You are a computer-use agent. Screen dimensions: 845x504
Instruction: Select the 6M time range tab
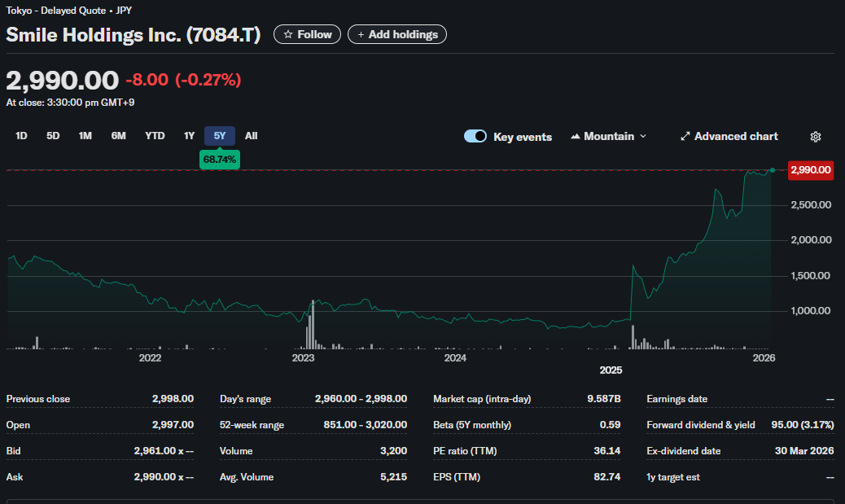[x=119, y=136]
